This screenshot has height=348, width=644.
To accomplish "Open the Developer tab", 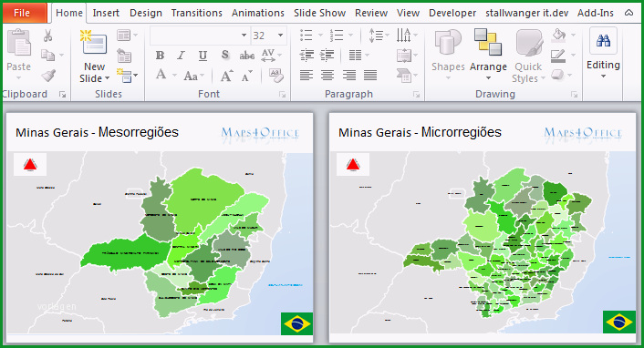I will coord(452,13).
